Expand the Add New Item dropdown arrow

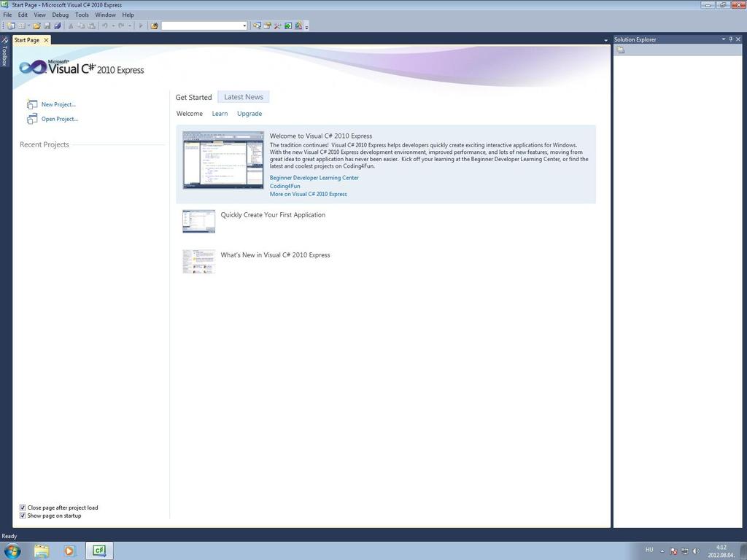(x=28, y=26)
